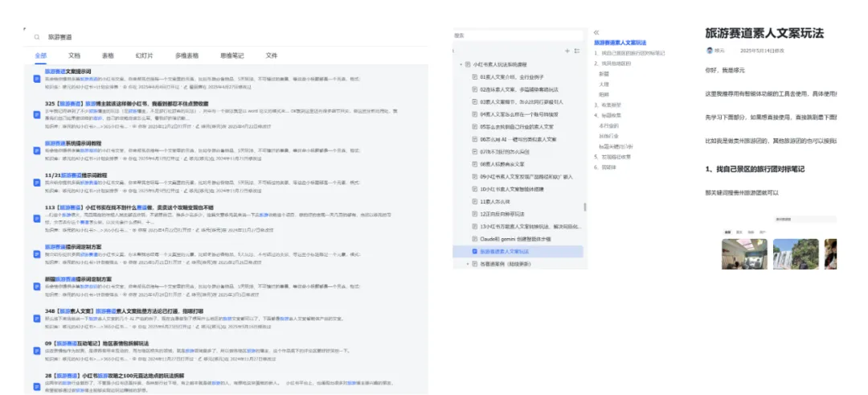Jump to outline subsection 新疆

click(x=604, y=74)
